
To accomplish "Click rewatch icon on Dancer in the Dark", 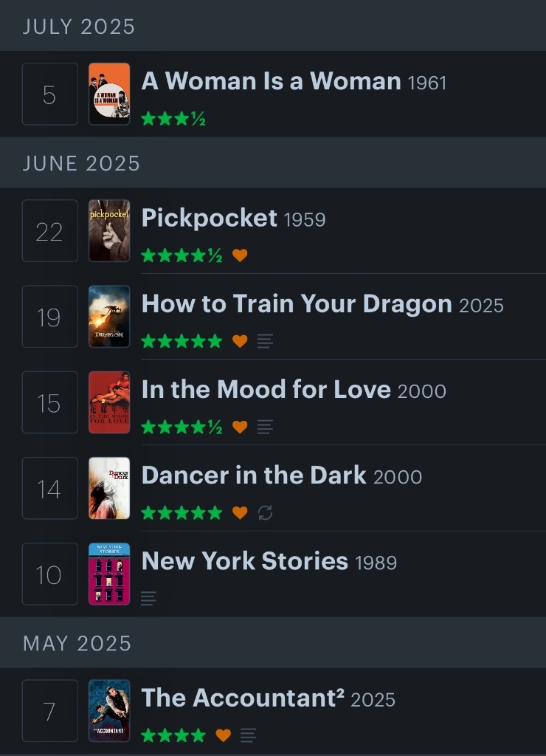I will 266,512.
